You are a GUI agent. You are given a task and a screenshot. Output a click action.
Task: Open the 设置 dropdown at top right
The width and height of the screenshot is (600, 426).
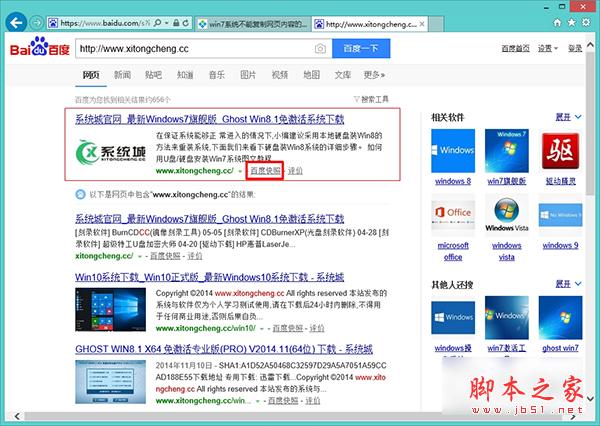548,48
